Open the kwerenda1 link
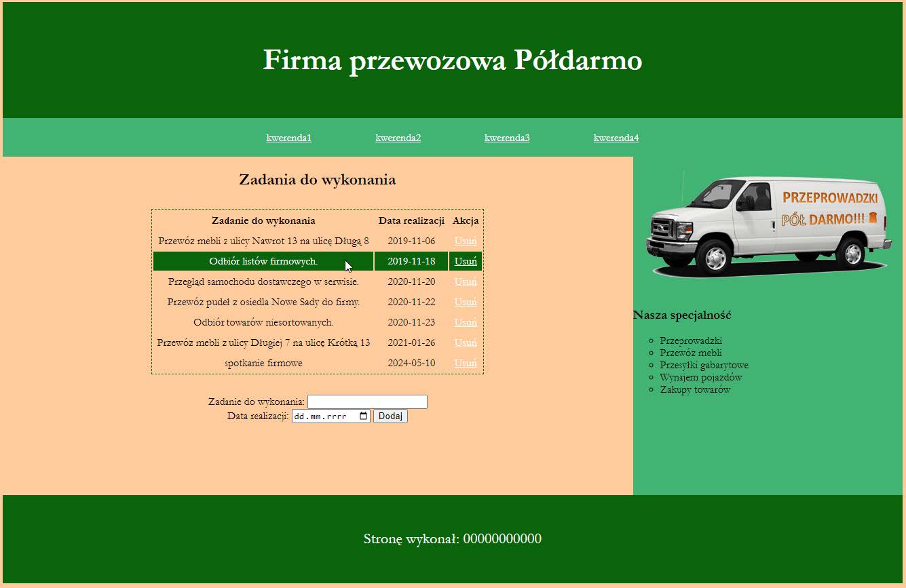906x588 pixels. click(x=288, y=137)
